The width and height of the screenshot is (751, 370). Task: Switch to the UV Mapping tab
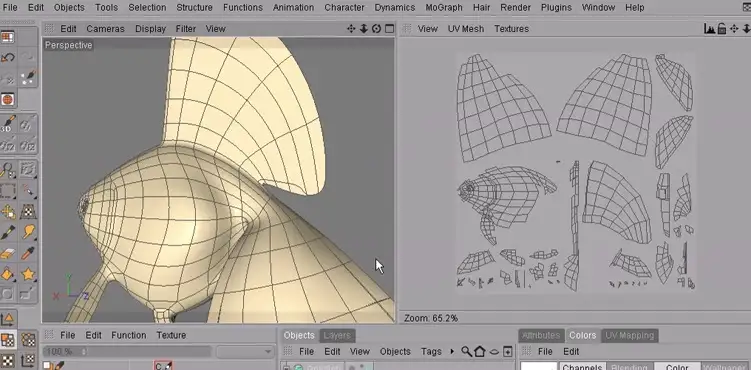point(629,336)
